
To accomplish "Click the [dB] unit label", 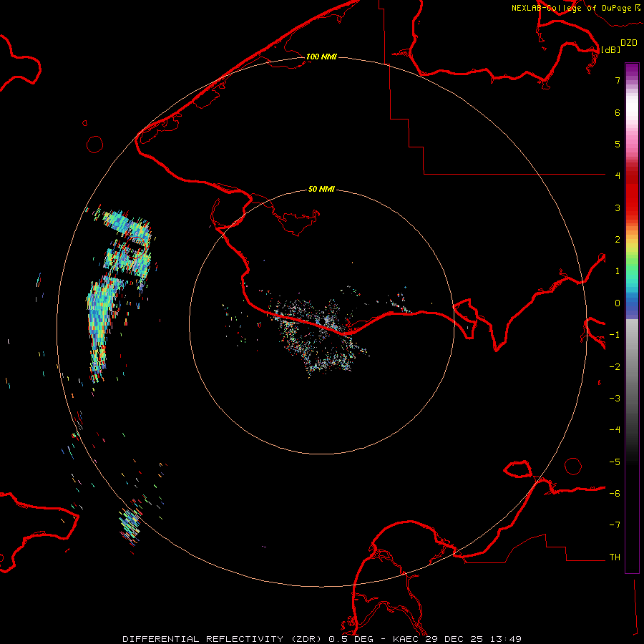I will [611, 49].
